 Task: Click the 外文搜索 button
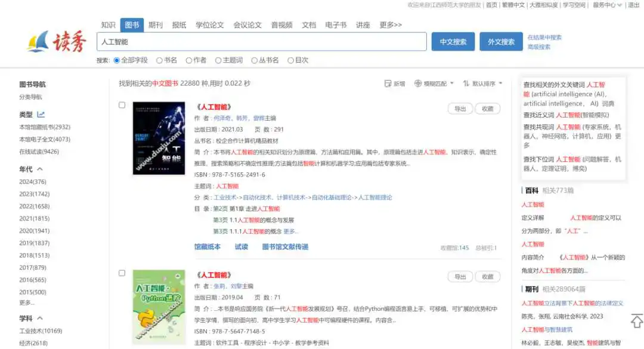tap(501, 42)
